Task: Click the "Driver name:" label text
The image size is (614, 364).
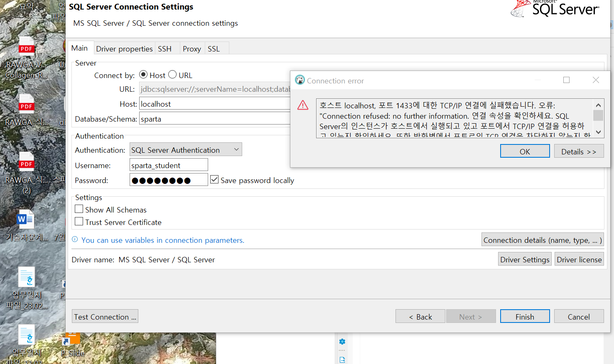Action: (93, 259)
